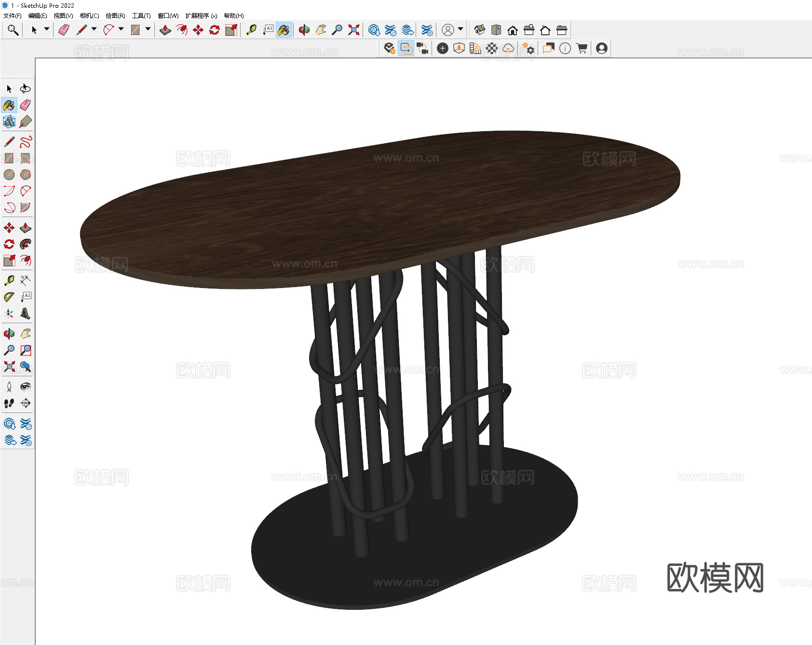The height and width of the screenshot is (645, 812).
Task: Switch to Top view
Action: point(496,30)
